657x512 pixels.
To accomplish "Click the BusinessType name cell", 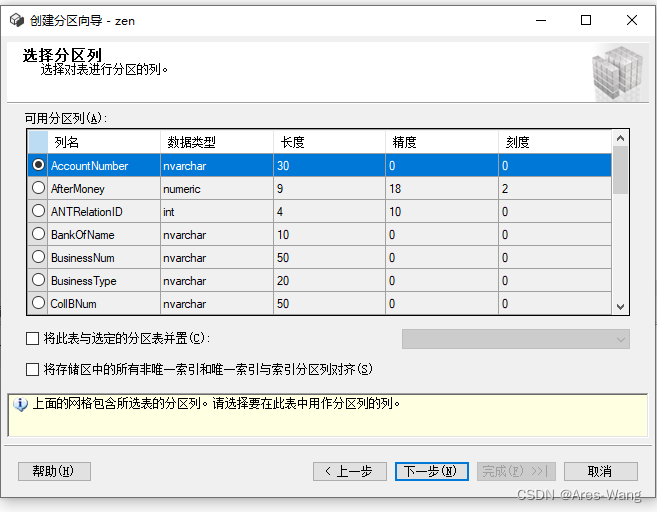I will coord(104,280).
